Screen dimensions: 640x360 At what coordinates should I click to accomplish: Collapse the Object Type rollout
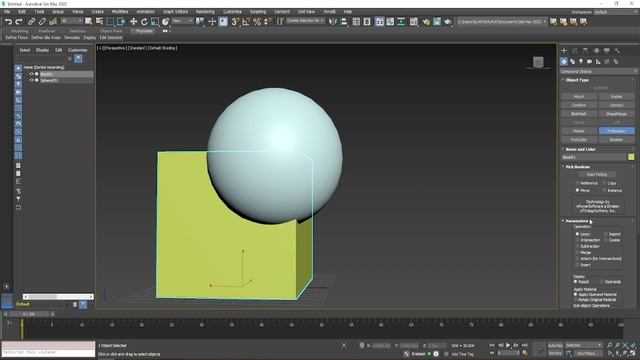click(x=577, y=80)
